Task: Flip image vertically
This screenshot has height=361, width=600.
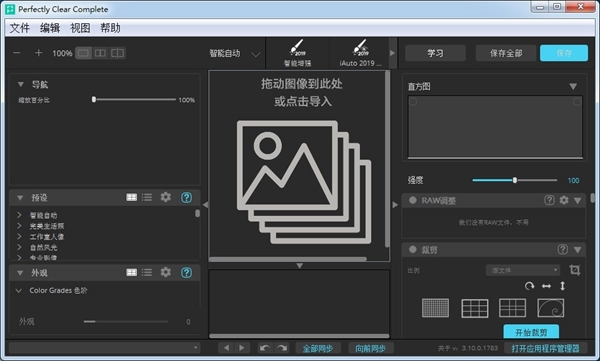Action: tap(562, 286)
